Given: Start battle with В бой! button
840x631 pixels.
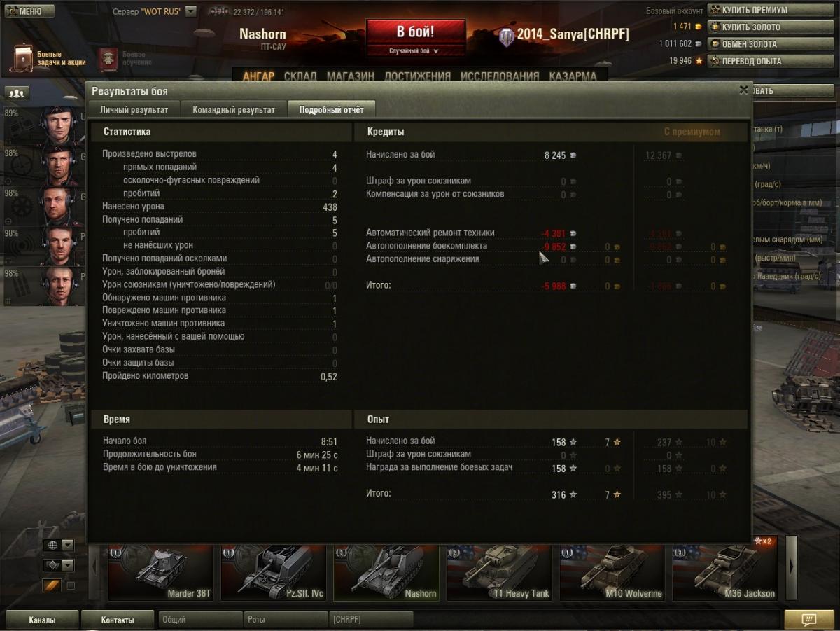Looking at the screenshot, I should click(415, 32).
